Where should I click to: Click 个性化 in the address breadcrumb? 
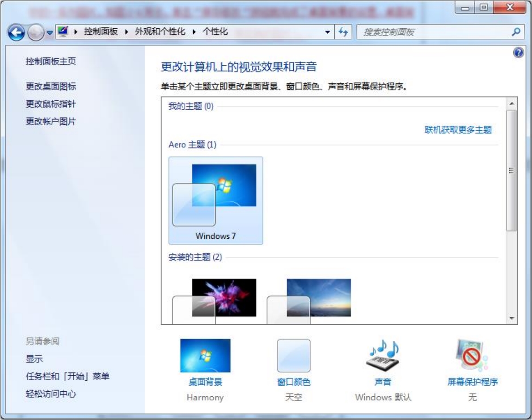tap(215, 32)
